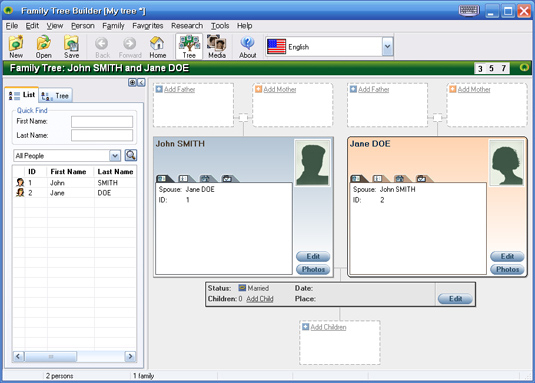Expand the English language dropdown
Image resolution: width=535 pixels, height=383 pixels.
(x=387, y=47)
